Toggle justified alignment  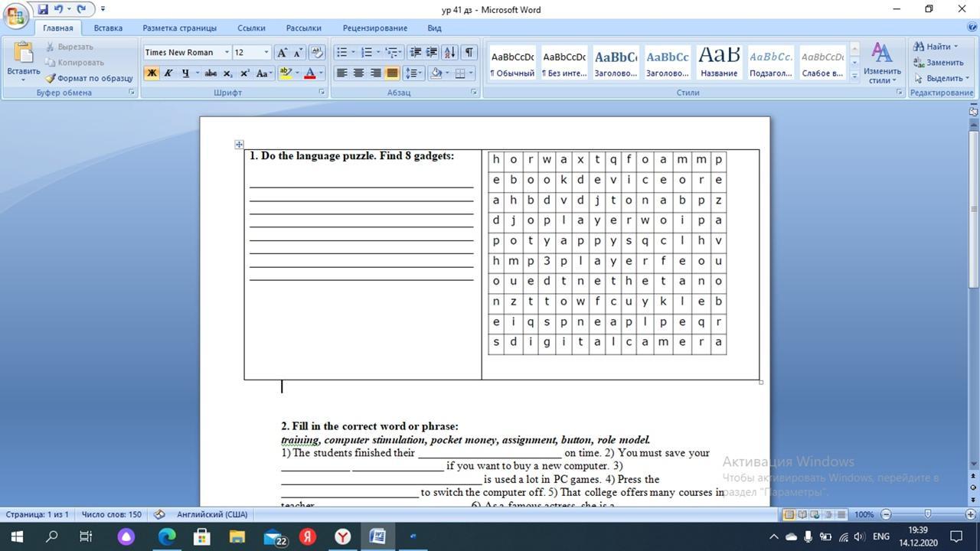pyautogui.click(x=392, y=73)
